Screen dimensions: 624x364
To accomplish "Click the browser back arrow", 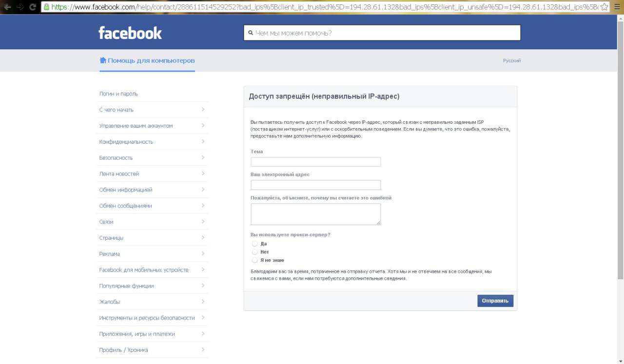I will pyautogui.click(x=7, y=7).
